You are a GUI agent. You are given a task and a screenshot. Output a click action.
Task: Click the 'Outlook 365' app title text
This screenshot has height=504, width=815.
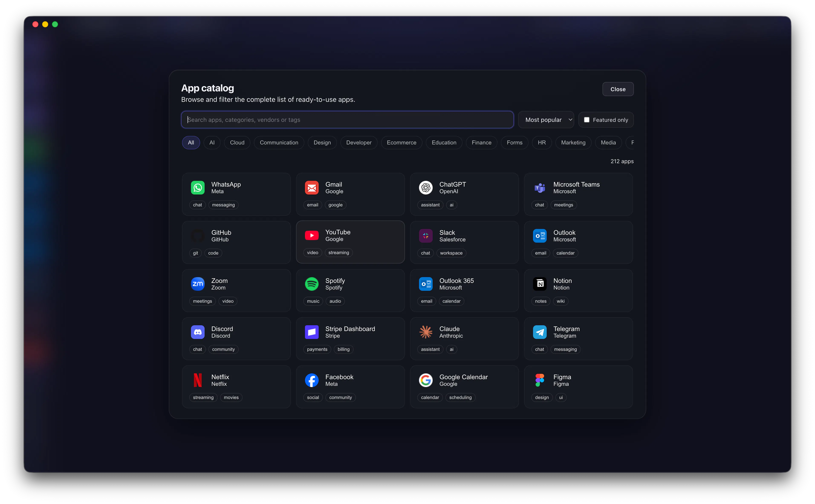coord(456,281)
